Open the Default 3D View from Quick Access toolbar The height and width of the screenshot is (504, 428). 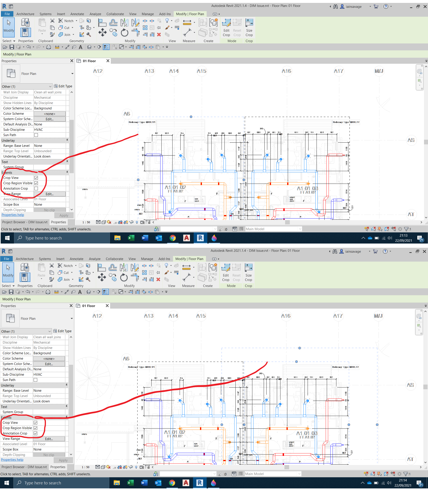coord(89,47)
